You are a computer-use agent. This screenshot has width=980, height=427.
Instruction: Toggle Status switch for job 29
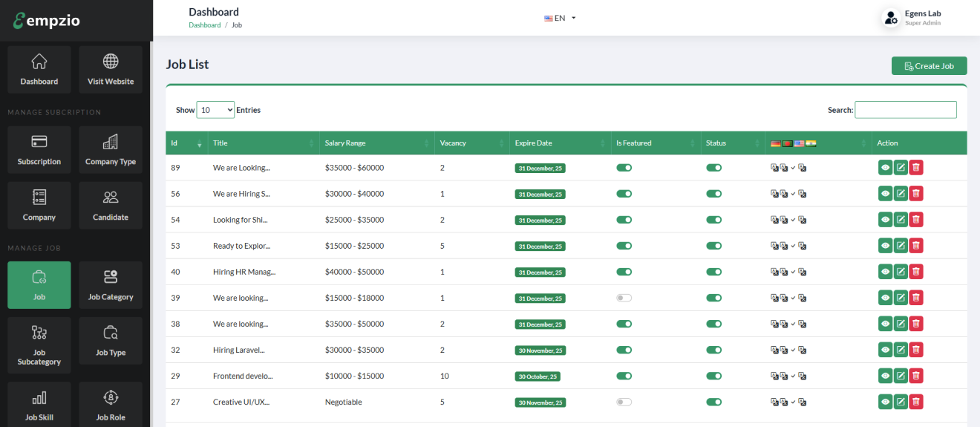point(714,376)
